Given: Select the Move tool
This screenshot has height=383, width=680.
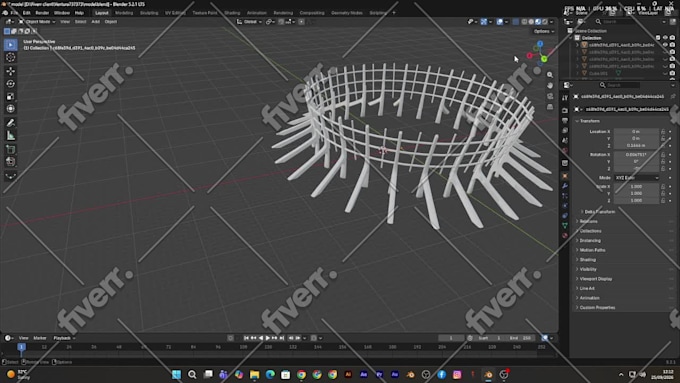Looking at the screenshot, I should pos(11,71).
